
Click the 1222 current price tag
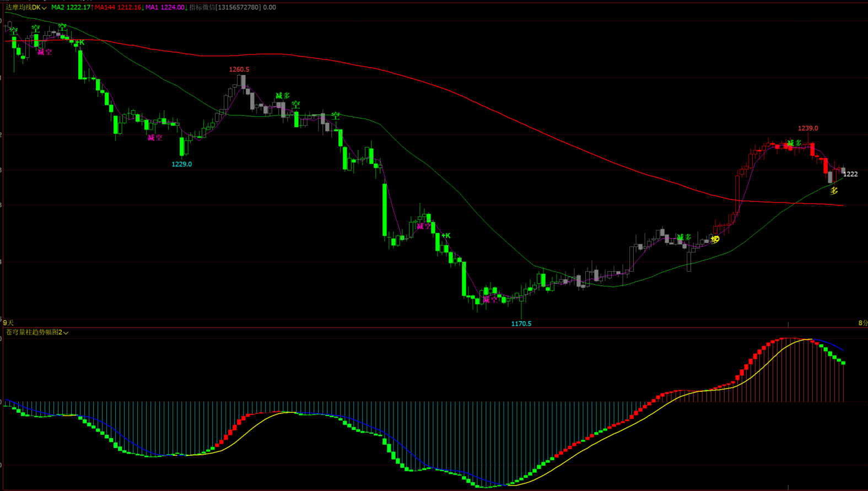coord(850,174)
